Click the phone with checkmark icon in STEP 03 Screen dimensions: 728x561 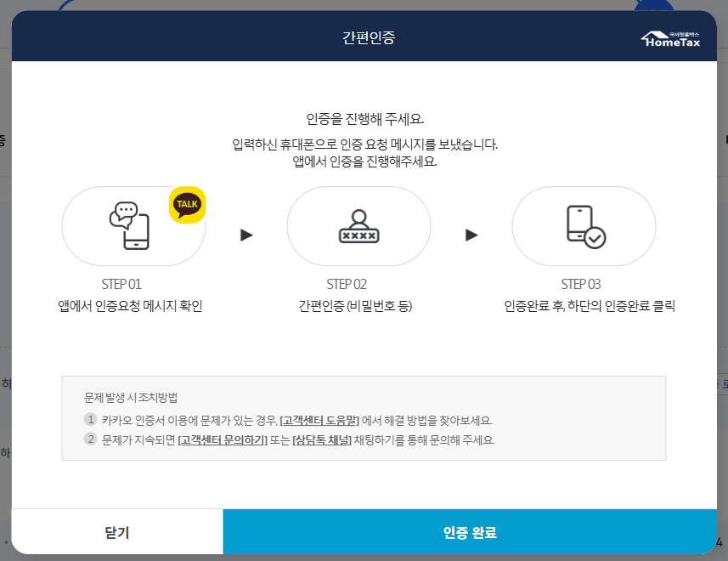[585, 226]
